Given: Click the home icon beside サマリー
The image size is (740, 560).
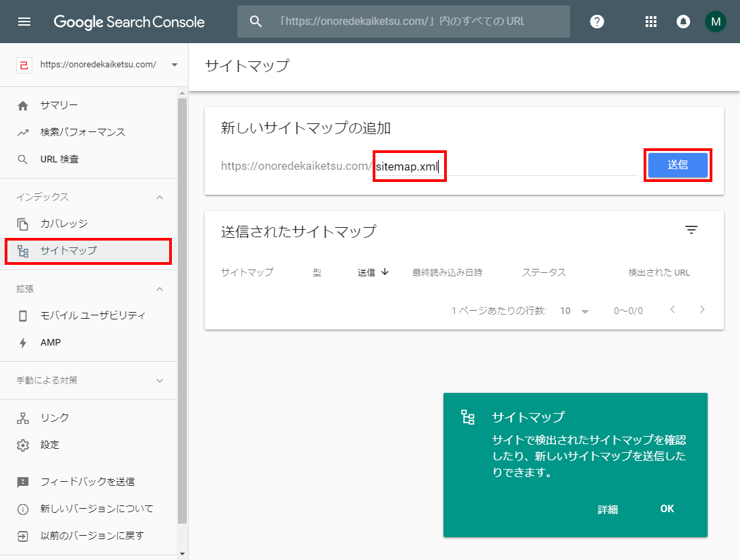Looking at the screenshot, I should tap(23, 106).
